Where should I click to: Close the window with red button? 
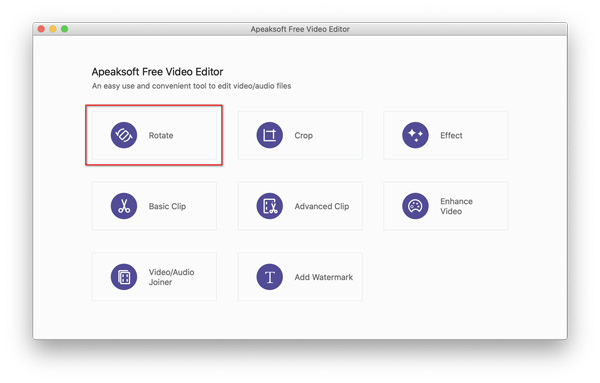point(41,29)
